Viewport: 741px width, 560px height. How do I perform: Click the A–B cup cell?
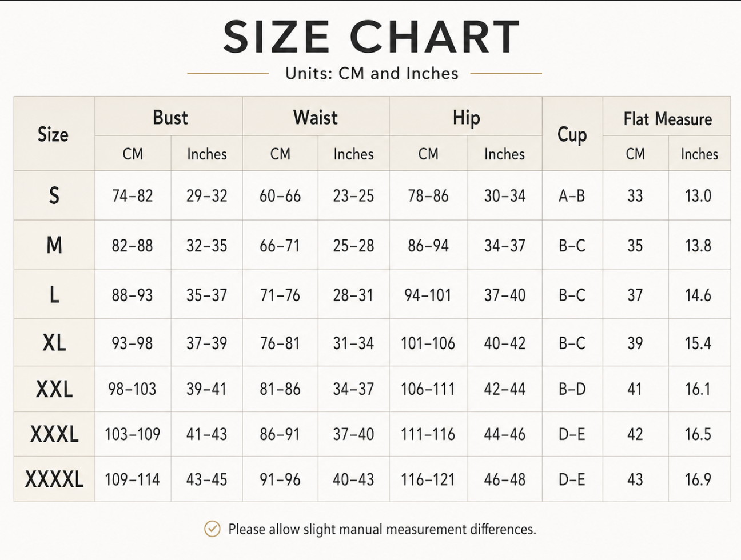[x=572, y=196]
